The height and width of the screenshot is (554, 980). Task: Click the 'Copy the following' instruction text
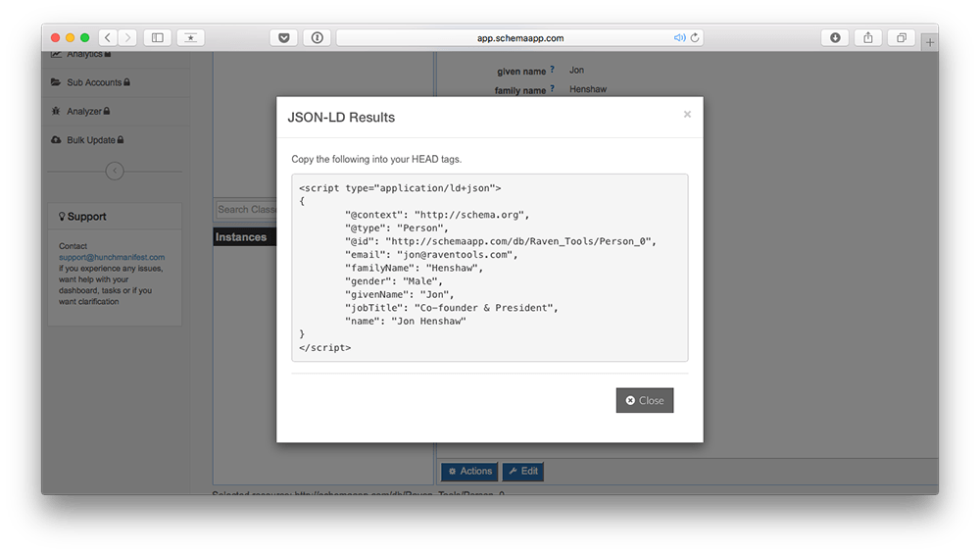(x=376, y=159)
